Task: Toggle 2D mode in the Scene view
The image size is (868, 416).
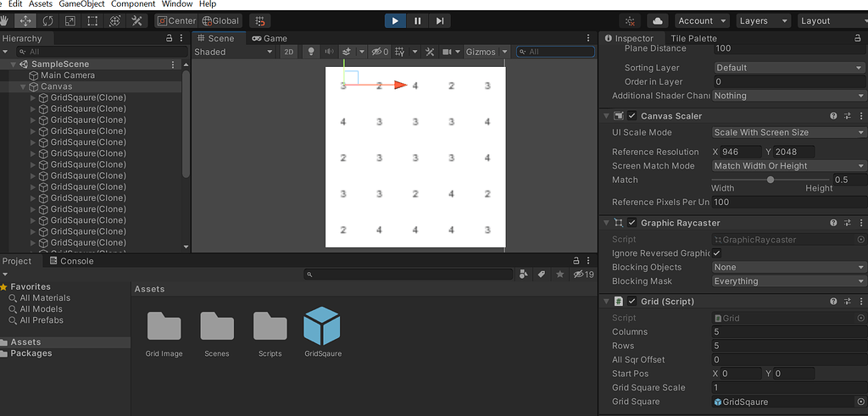Action: (288, 52)
